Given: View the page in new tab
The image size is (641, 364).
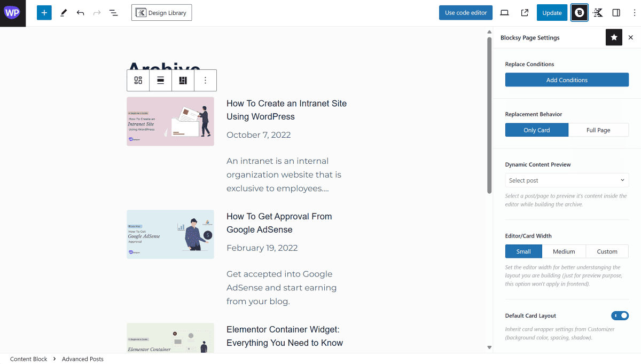Looking at the screenshot, I should [525, 13].
